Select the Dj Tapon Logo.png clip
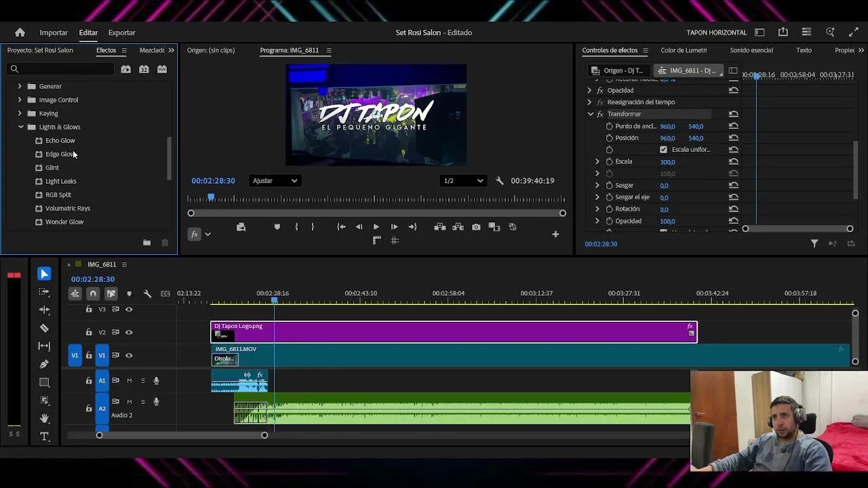 tap(454, 332)
